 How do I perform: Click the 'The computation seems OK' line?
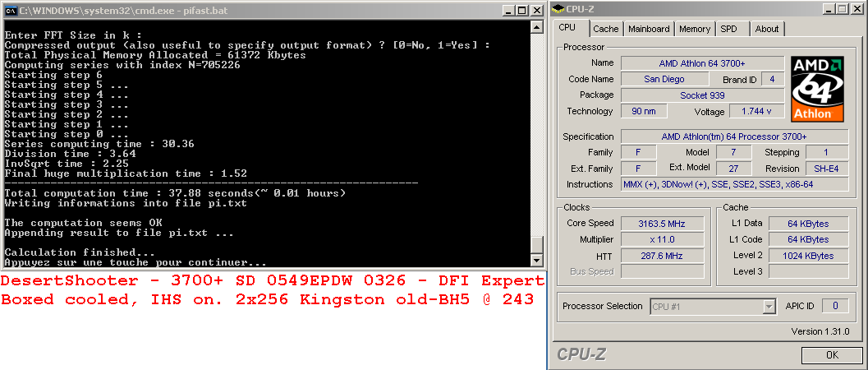tap(83, 223)
